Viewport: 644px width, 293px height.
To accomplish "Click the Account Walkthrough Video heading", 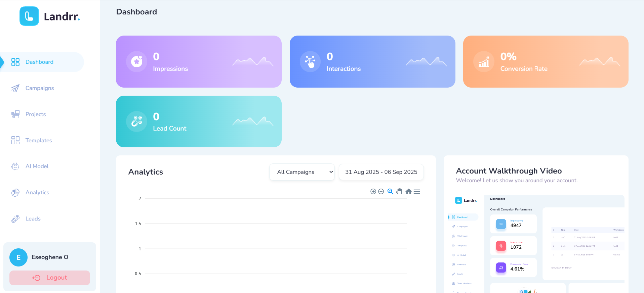I will (x=509, y=171).
